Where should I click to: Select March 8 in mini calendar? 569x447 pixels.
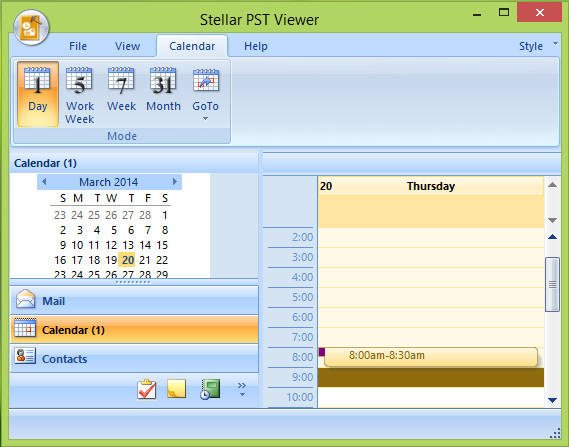[x=165, y=230]
